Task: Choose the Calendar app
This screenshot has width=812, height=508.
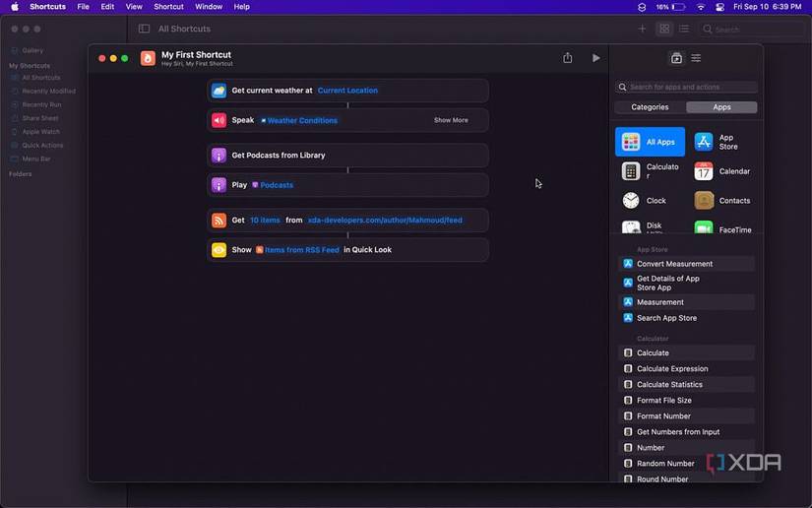Action: click(x=721, y=171)
